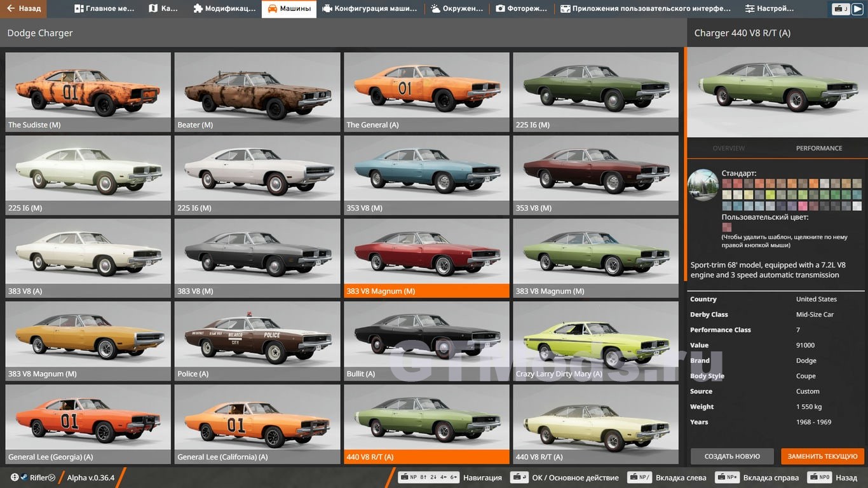Switch to the PERFORMANCE tab
Viewport: 868px width, 488px height.
coord(819,148)
